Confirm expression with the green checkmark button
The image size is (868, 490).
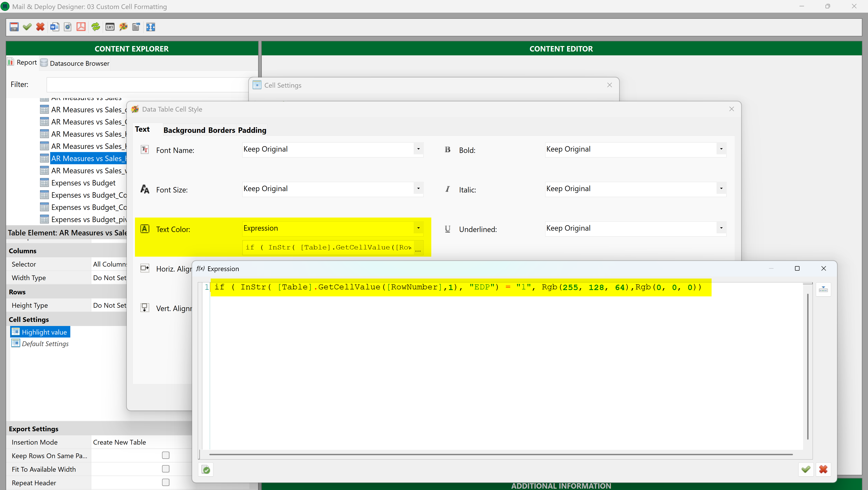(x=806, y=469)
